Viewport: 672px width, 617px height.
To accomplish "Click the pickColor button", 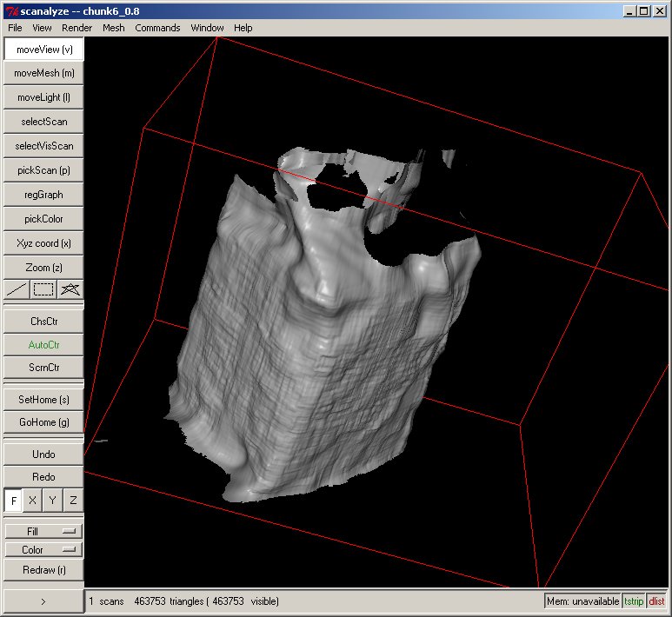I will pos(43,219).
